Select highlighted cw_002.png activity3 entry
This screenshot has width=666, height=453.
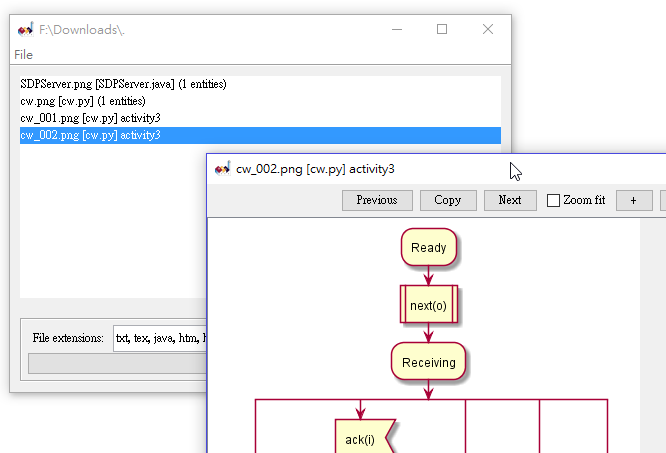click(x=260, y=135)
